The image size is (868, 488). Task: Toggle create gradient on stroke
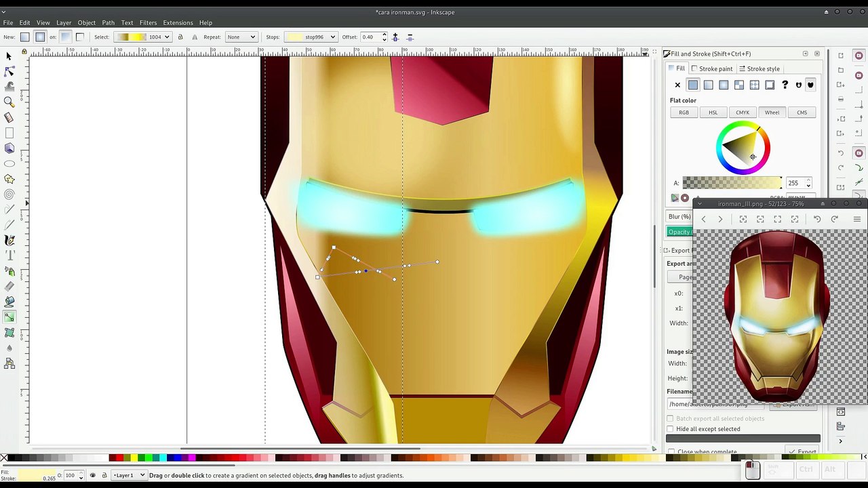pos(80,37)
